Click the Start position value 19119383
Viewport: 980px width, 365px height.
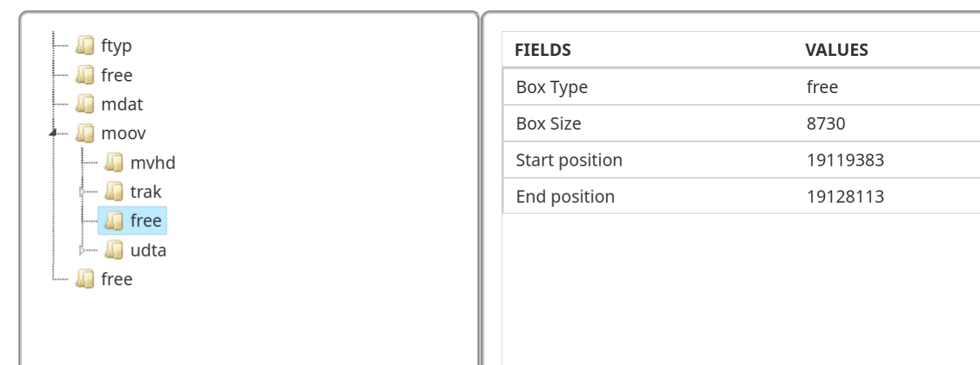coord(845,161)
